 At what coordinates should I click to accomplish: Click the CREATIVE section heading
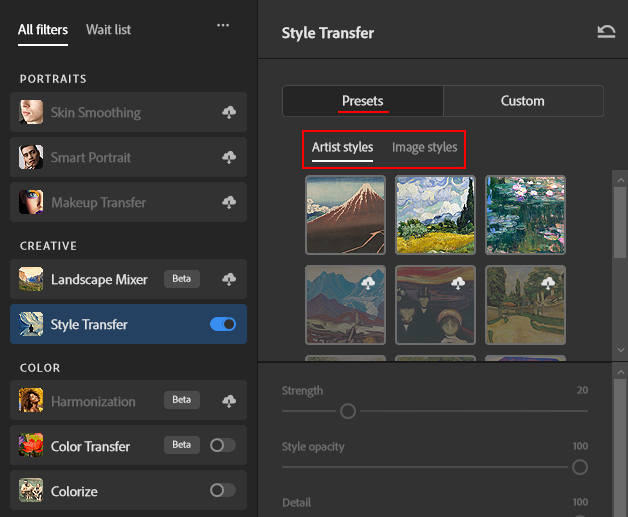48,246
